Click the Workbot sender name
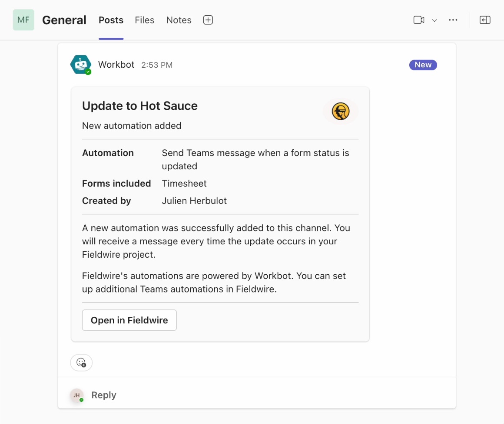Viewport: 504px width, 424px height. pyautogui.click(x=116, y=65)
